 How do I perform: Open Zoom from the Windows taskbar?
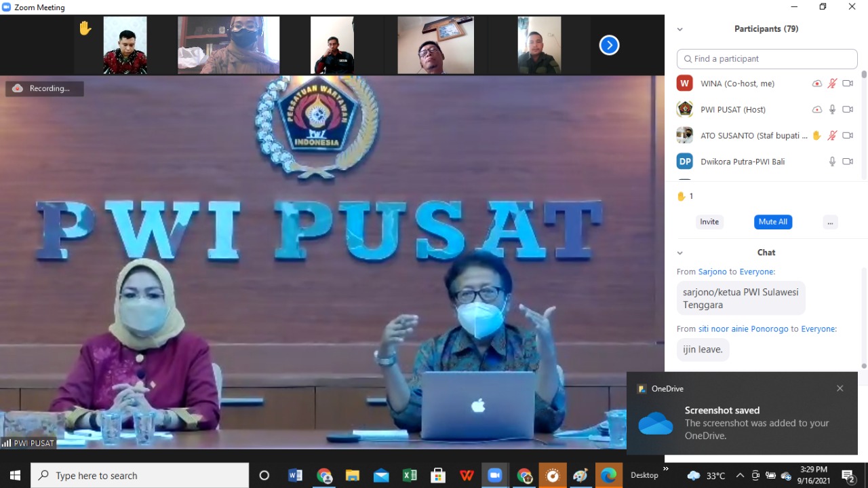click(494, 475)
